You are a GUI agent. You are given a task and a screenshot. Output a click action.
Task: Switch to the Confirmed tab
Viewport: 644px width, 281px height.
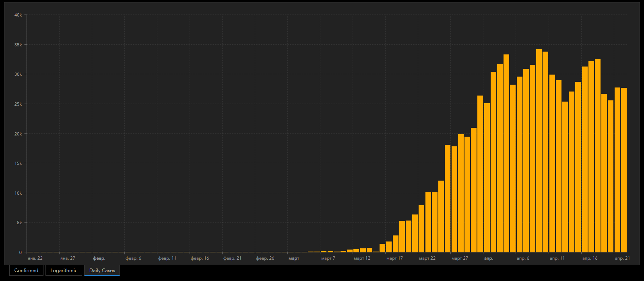[x=26, y=271]
